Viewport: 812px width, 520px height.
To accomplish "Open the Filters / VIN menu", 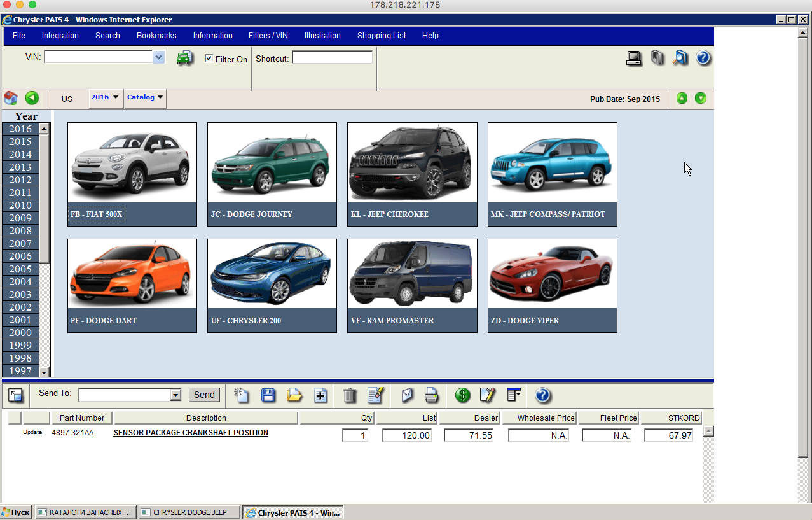I will pyautogui.click(x=268, y=36).
